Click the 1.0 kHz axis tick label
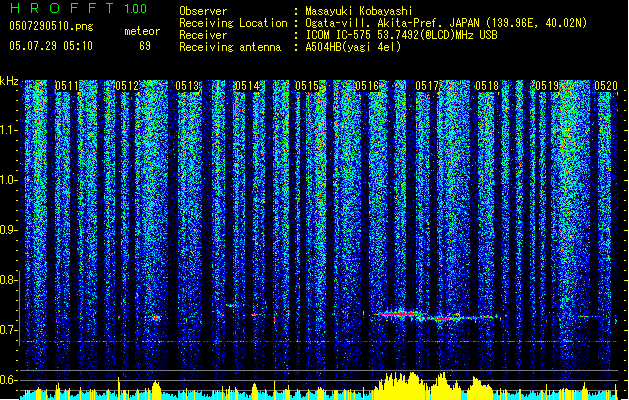Screen dimensions: 629x400 (8, 180)
